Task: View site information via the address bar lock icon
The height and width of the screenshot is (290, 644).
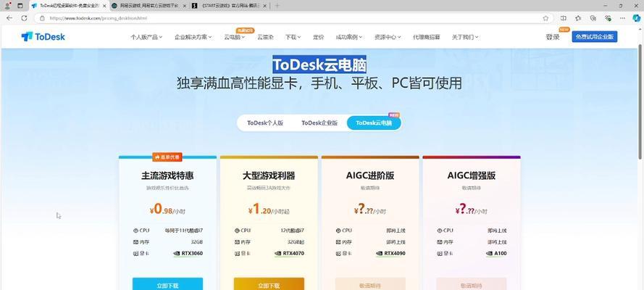Action: 42,18
